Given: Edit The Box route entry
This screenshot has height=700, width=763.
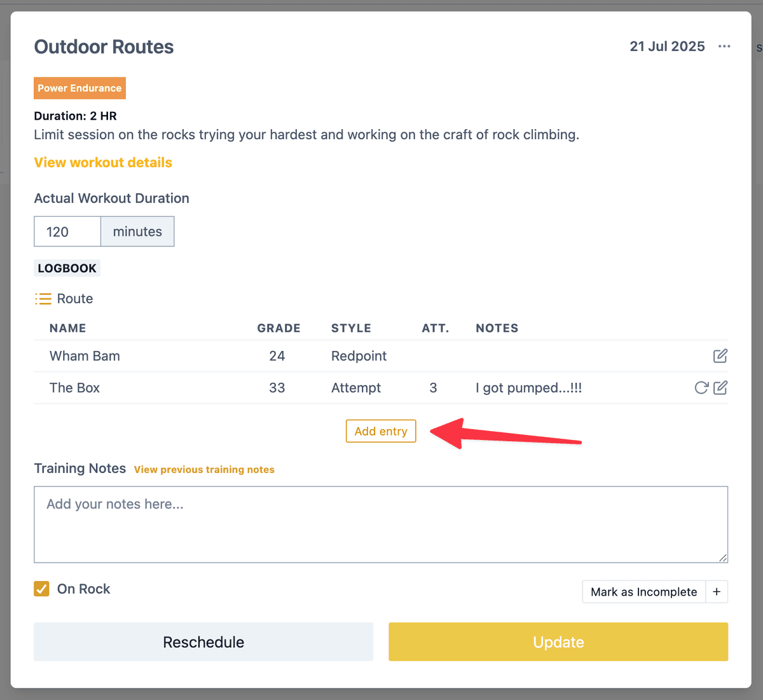Looking at the screenshot, I should click(x=720, y=388).
